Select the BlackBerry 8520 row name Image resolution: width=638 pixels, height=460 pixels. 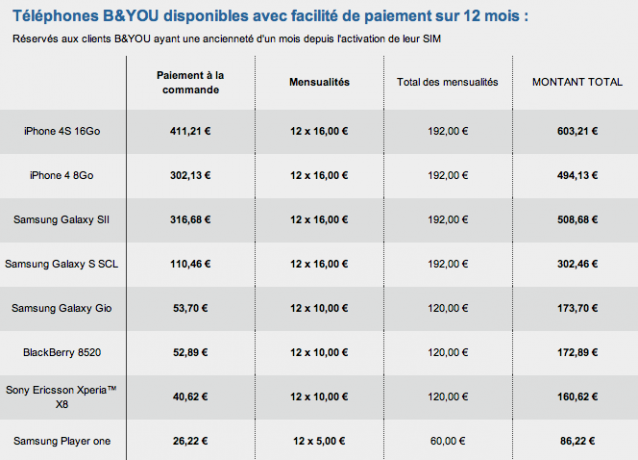[62, 352]
